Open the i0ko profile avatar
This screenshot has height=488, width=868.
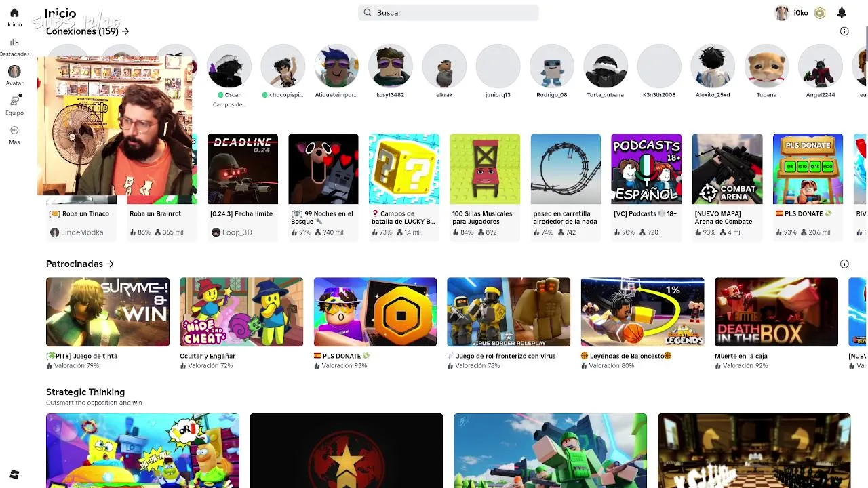(x=782, y=13)
